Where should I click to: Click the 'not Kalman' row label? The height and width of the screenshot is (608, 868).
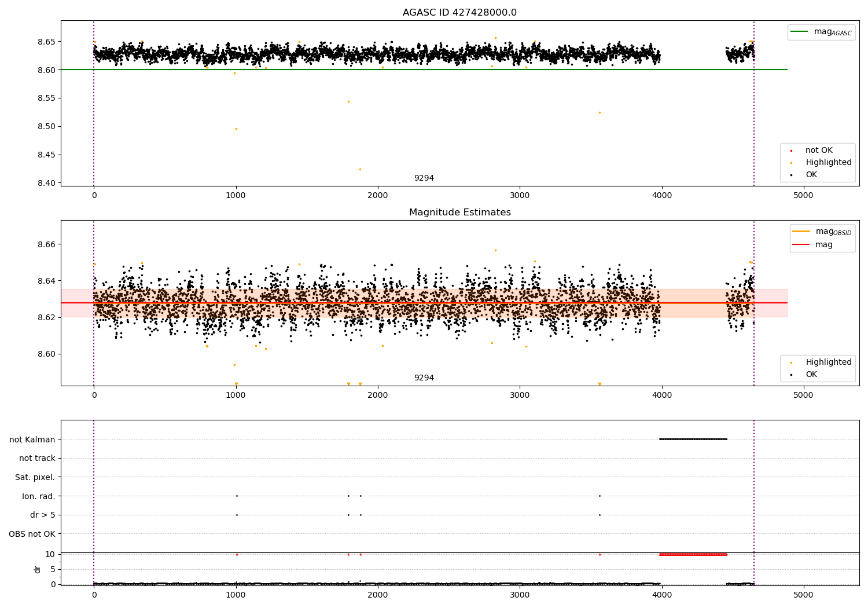32,439
